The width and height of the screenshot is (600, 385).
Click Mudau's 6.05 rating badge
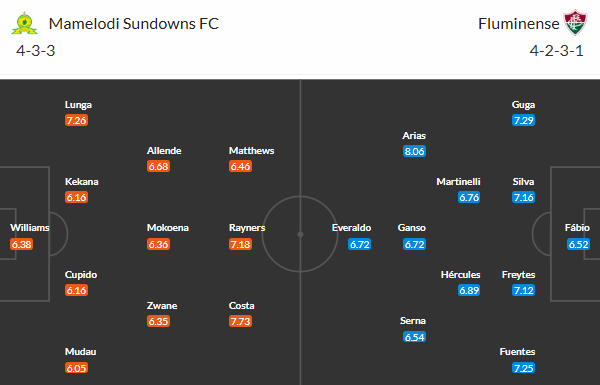[77, 368]
